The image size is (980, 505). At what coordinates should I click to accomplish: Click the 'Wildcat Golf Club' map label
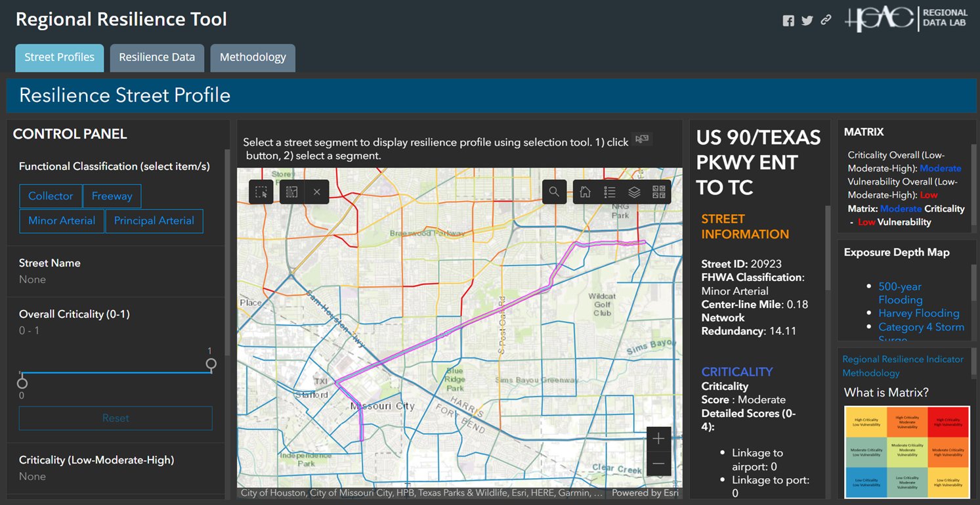tap(602, 305)
